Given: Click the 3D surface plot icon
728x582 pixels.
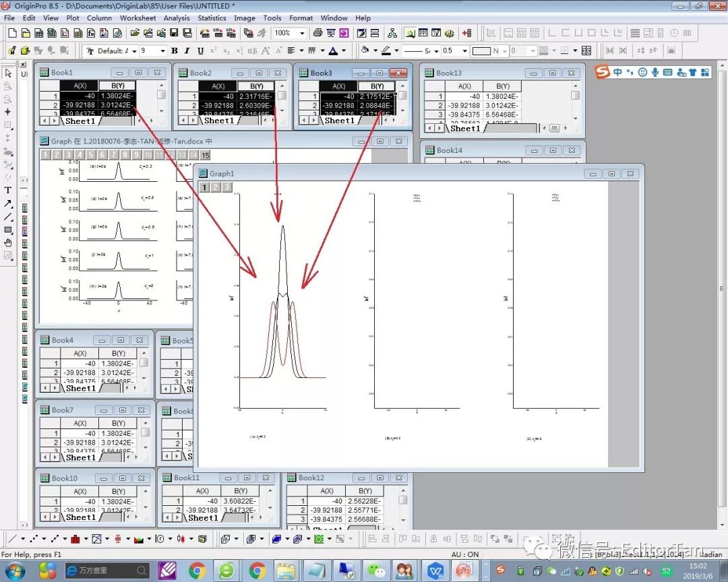Looking at the screenshot, I should click(x=277, y=539).
